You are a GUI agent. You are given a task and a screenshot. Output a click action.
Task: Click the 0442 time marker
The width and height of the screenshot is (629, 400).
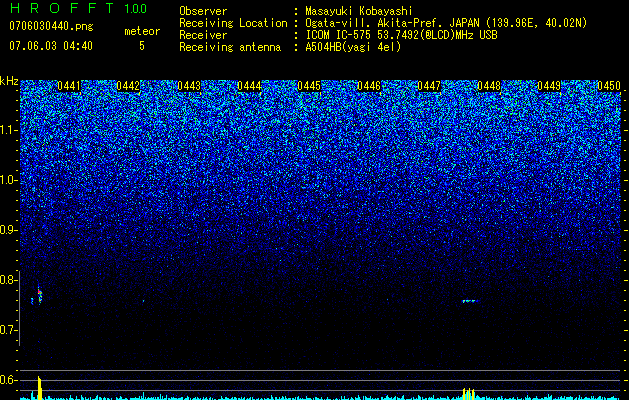[x=128, y=86]
